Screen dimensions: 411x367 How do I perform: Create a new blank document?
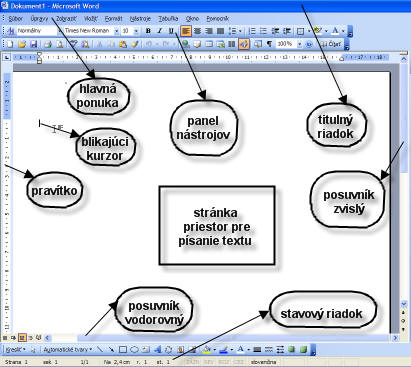point(11,44)
